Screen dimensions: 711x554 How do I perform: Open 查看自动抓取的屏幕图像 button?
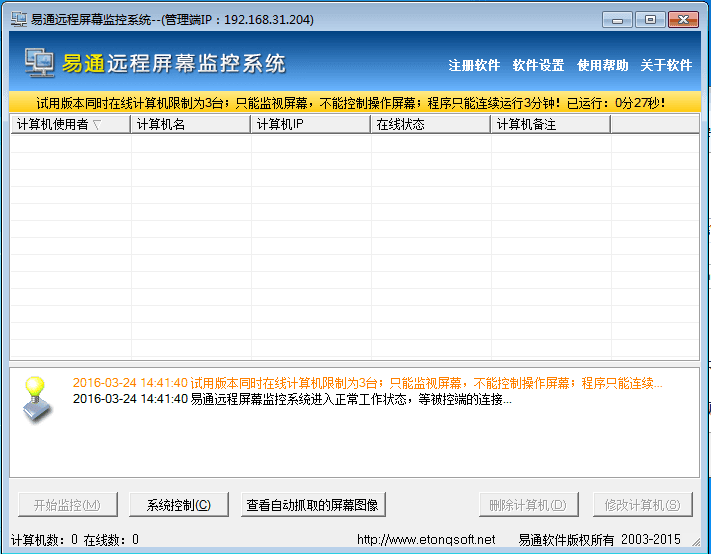click(x=313, y=505)
